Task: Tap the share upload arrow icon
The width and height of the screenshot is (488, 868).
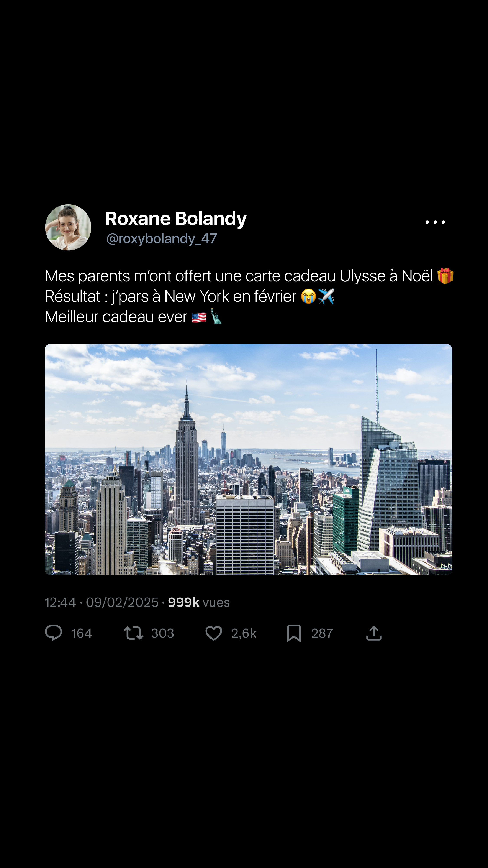Action: coord(374,633)
